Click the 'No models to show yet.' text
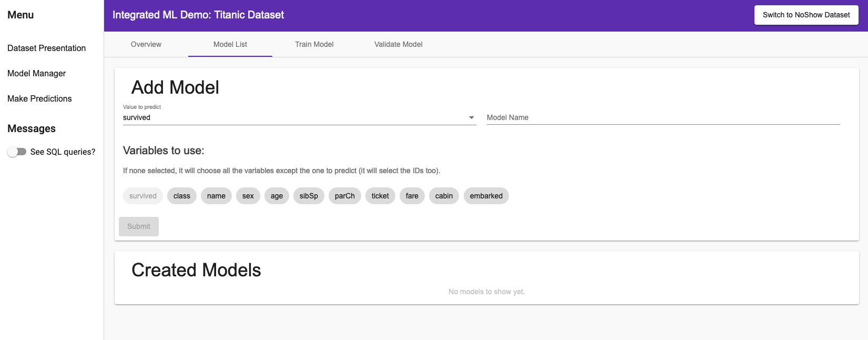The height and width of the screenshot is (340, 868). click(x=486, y=292)
